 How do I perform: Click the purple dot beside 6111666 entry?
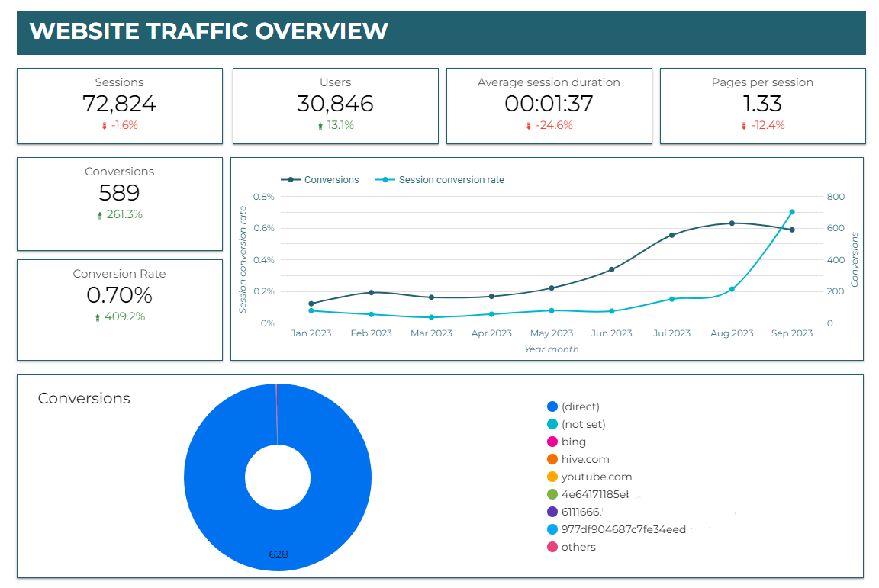551,512
